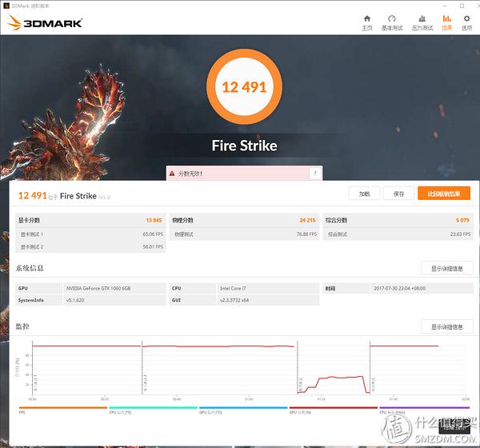Click the SystemInfo version v5.1.620
The image size is (480, 448).
tap(75, 301)
